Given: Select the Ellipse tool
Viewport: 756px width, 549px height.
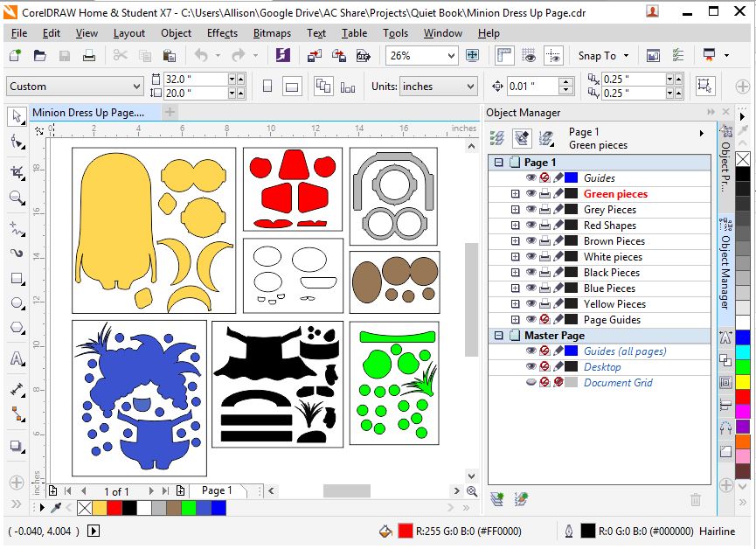Looking at the screenshot, I should click(17, 303).
